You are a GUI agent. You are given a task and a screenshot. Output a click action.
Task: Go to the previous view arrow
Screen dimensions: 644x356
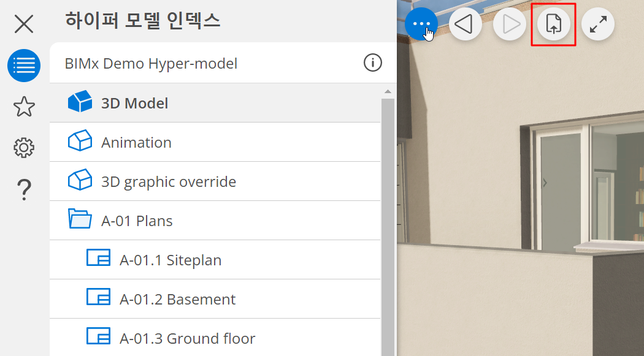pos(466,25)
